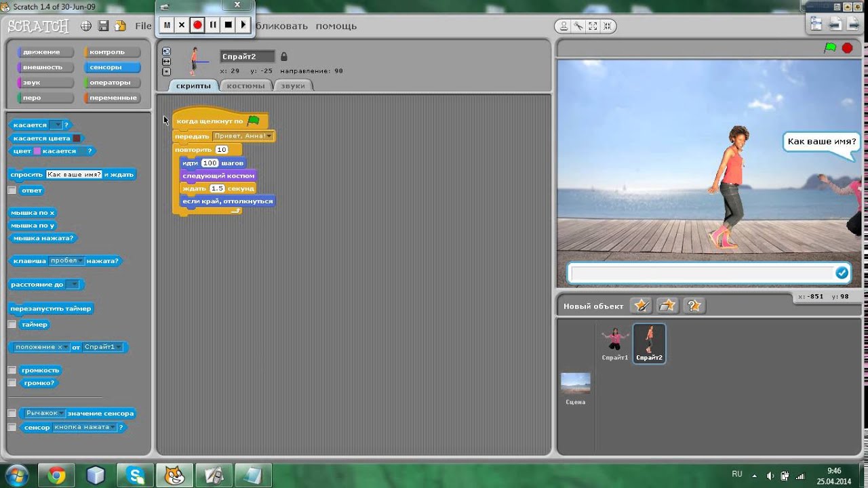Click the globe language icon
This screenshot has height=488, width=868.
point(86,26)
